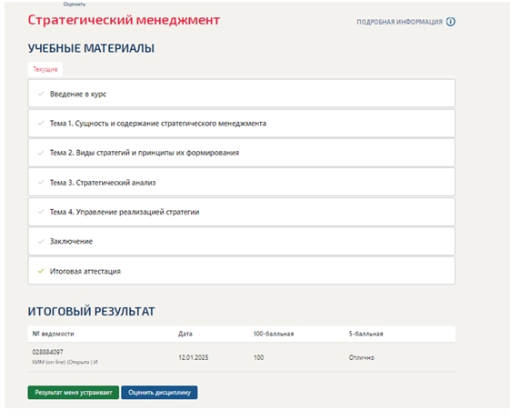Click the checkmark icon next to Заключение
Screen dimensions: 510x420
coord(41,241)
